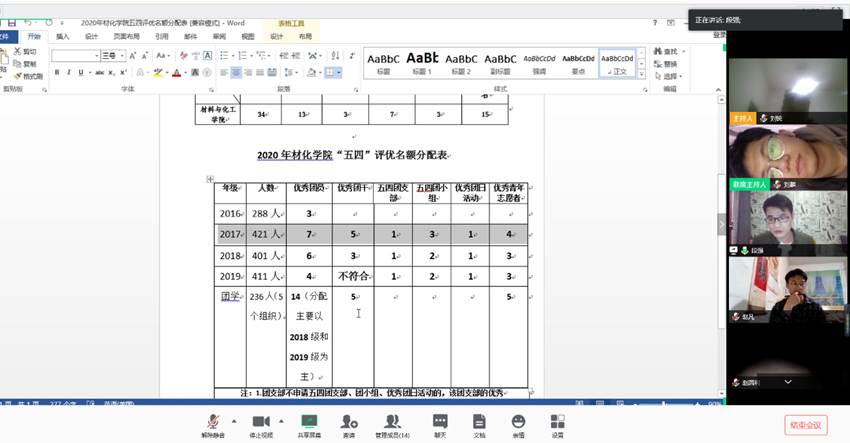Click the italic formatting icon
The width and height of the screenshot is (850, 443).
click(x=68, y=72)
